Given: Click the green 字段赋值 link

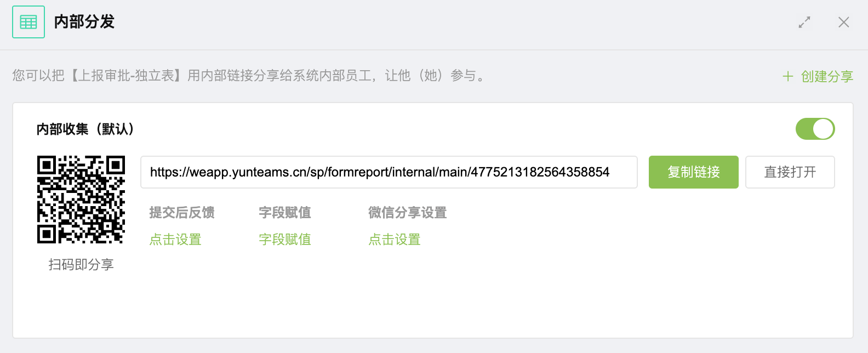Looking at the screenshot, I should tap(285, 240).
